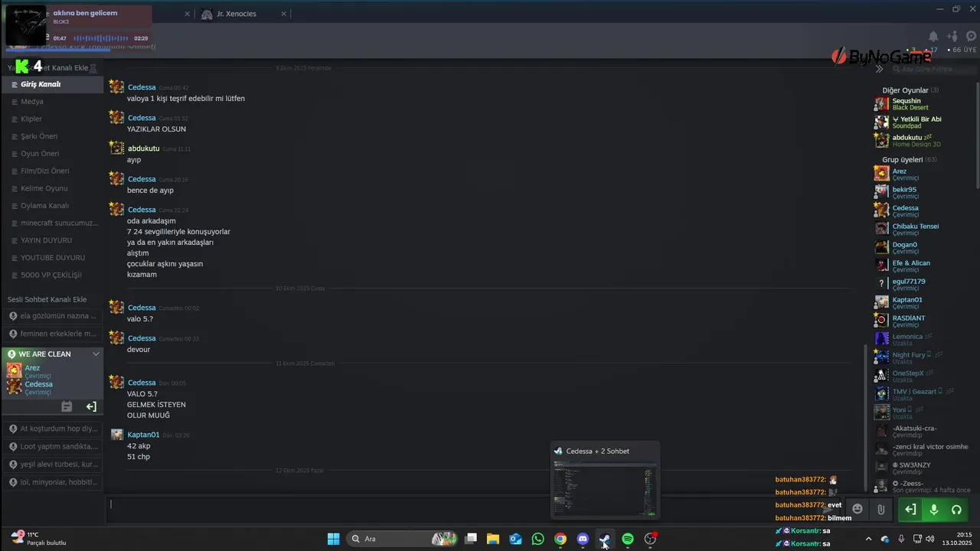Open Spotify from the taskbar
The width and height of the screenshot is (980, 551).
pyautogui.click(x=628, y=539)
